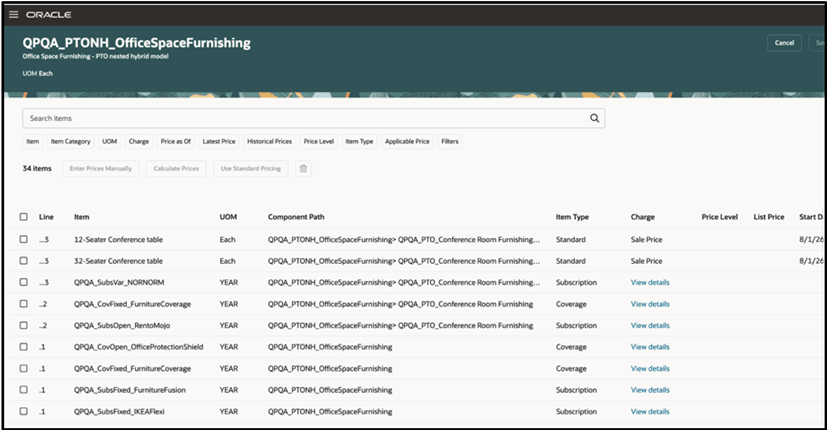Check the QPQA_SubsFixed_FurnitureFusion row checkbox
The height and width of the screenshot is (432, 829).
[x=24, y=390]
